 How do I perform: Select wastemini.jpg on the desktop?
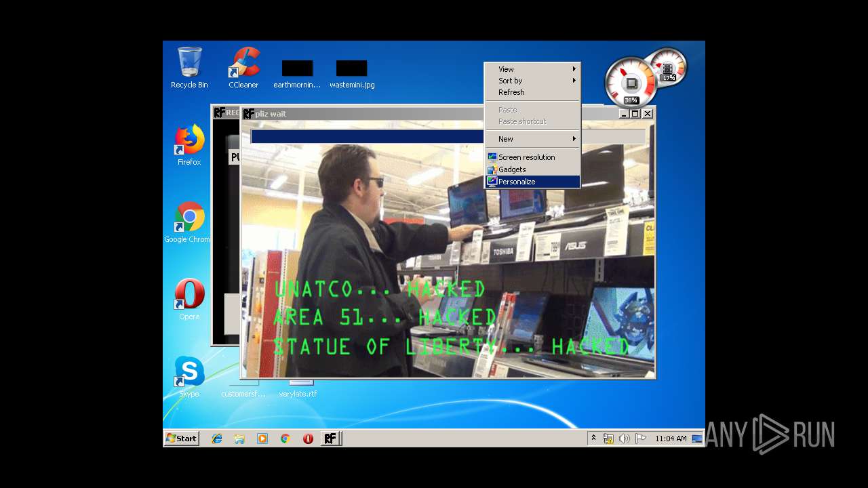click(x=352, y=74)
